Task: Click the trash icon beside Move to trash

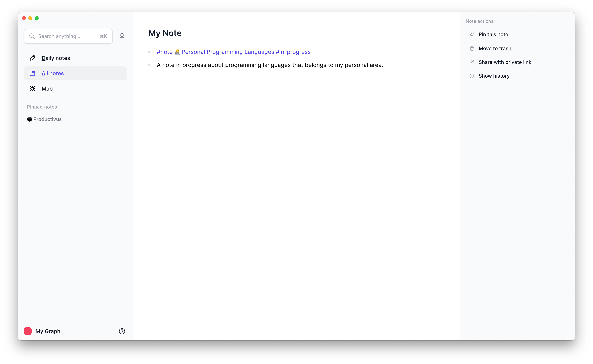Action: tap(472, 48)
